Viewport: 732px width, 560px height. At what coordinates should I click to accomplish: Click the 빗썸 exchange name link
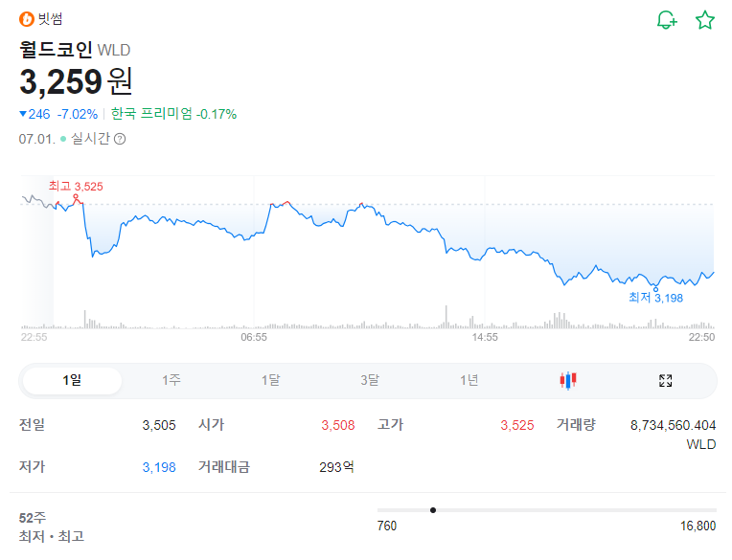coord(50,19)
